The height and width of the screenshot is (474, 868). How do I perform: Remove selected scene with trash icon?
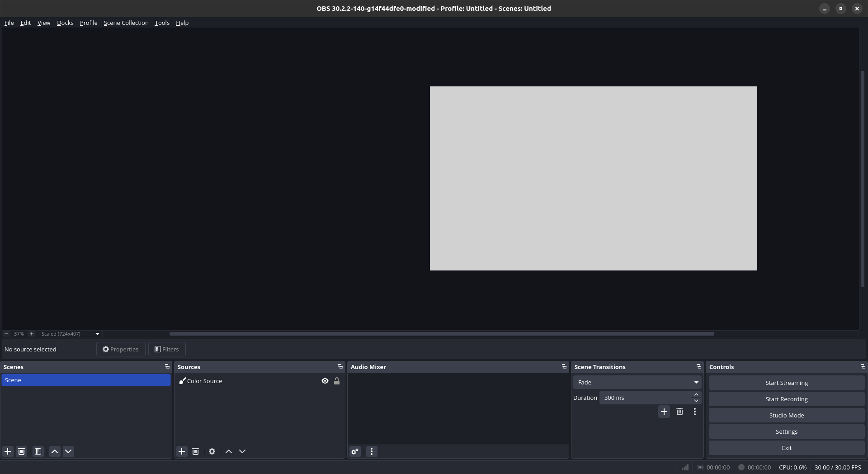pos(21,451)
